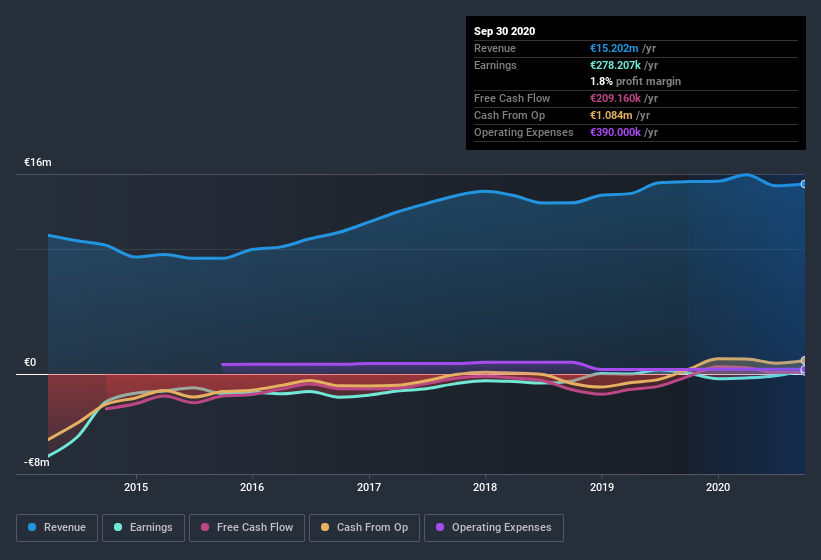Click the €16m y-axis label
Image resolution: width=821 pixels, height=560 pixels.
[38, 162]
